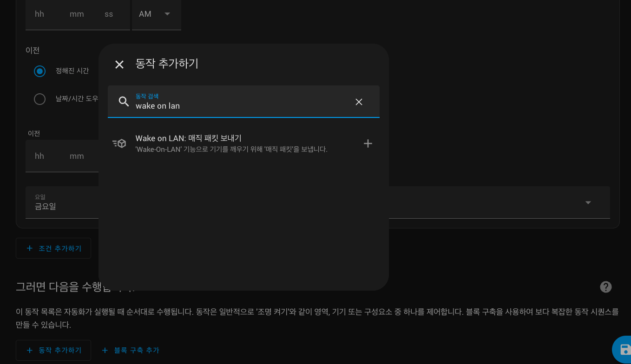631x364 pixels.
Task: Click 블록 구축 추가 button
Action: click(x=131, y=350)
